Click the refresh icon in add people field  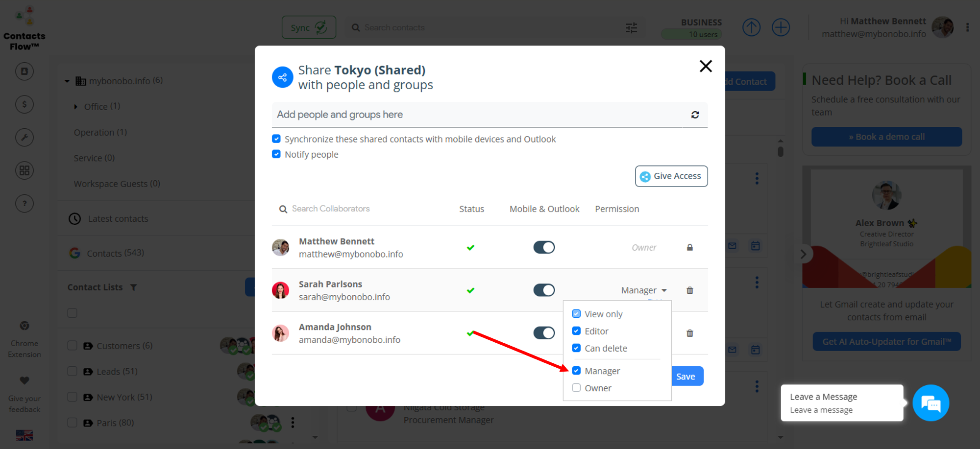coord(695,115)
